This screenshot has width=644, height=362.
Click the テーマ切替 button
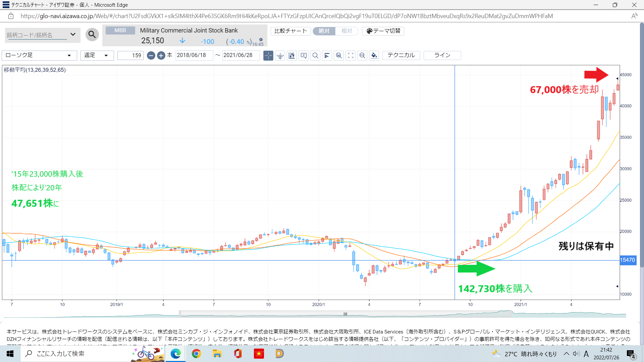pos(383,31)
